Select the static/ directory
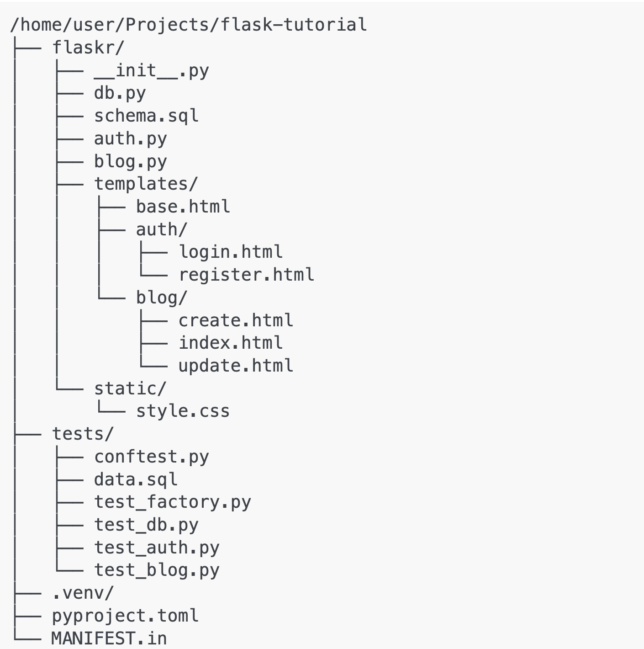This screenshot has height=649, width=644. coord(130,388)
